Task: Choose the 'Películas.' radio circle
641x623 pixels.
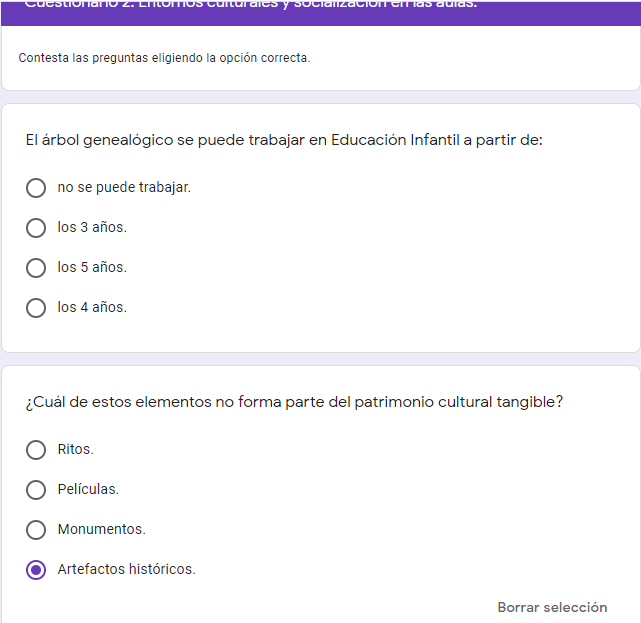Action: (x=36, y=490)
